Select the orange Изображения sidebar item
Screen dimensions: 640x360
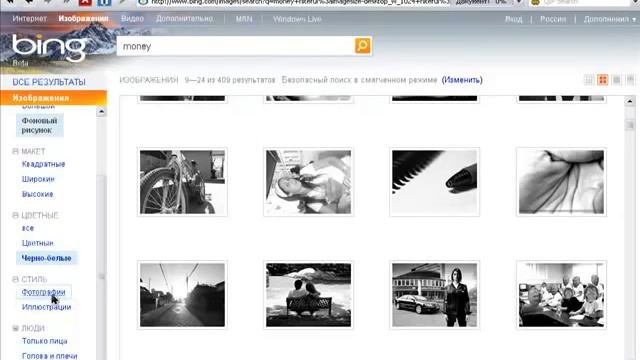click(53, 98)
